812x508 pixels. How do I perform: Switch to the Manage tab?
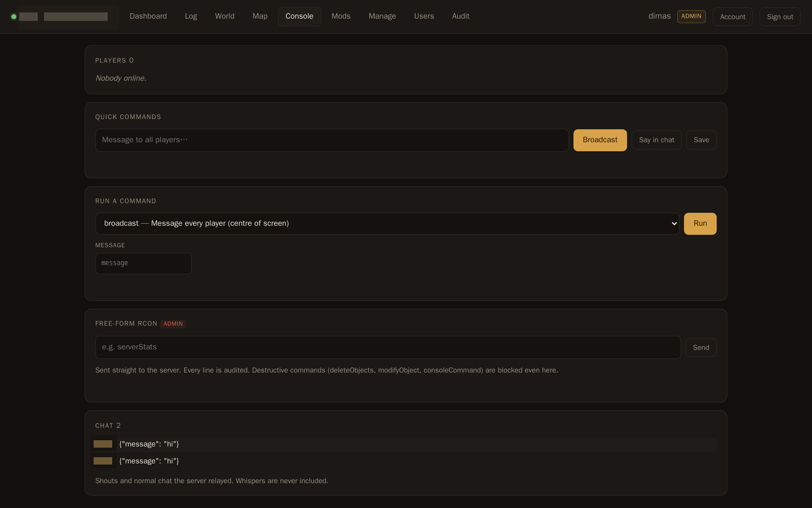pyautogui.click(x=382, y=16)
